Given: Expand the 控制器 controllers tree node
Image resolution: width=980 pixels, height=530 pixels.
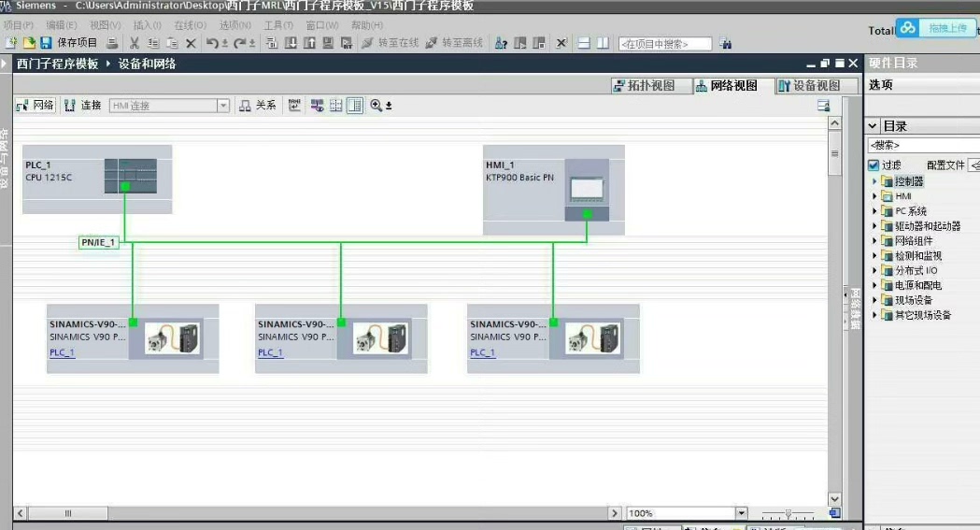Looking at the screenshot, I should pyautogui.click(x=874, y=181).
